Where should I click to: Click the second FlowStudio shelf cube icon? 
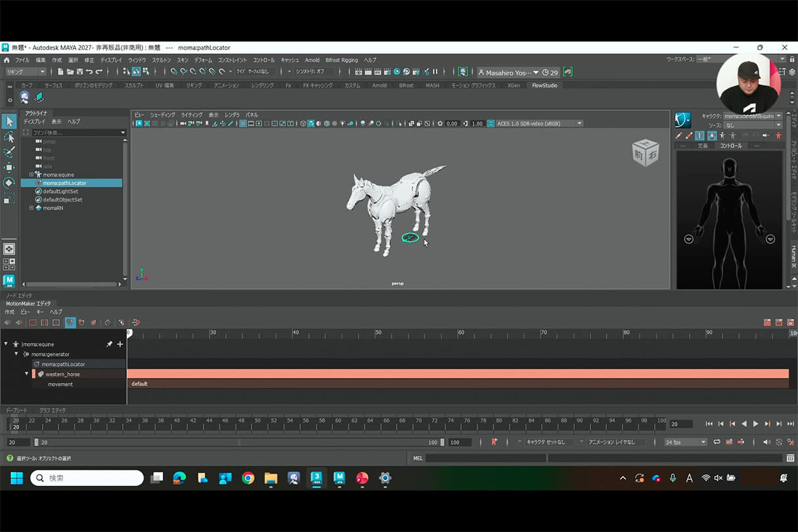[x=39, y=98]
